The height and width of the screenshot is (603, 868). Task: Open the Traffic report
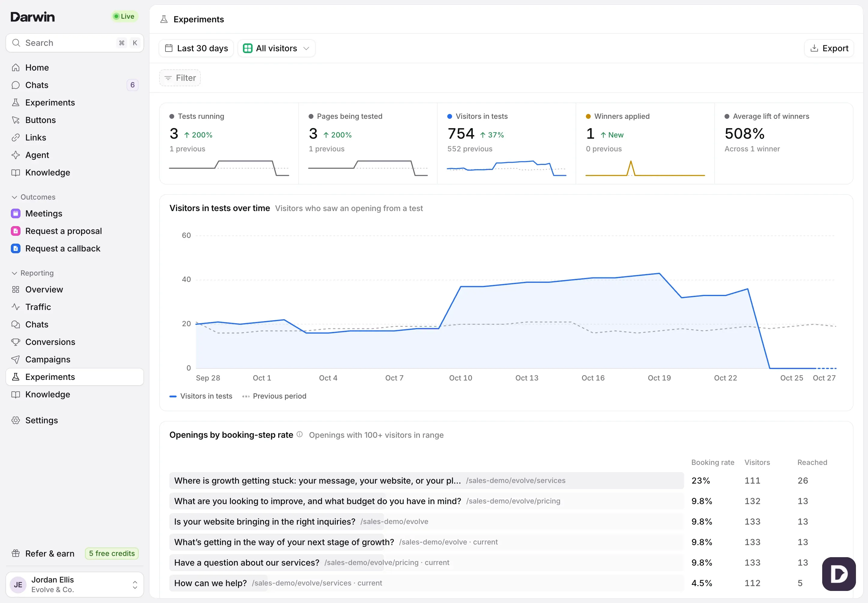coord(74,307)
